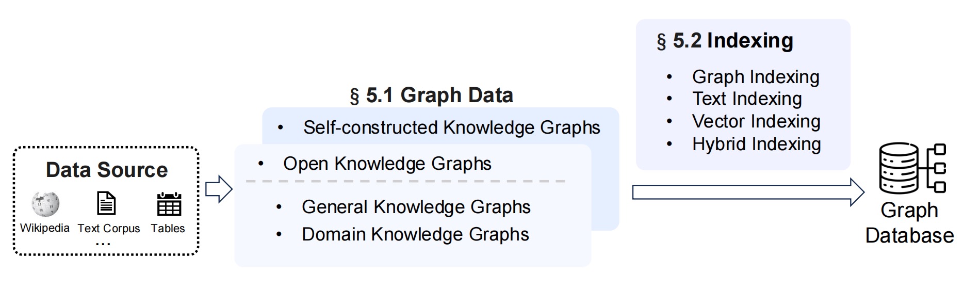Click the Wikipedia globe icon
980x289 pixels.
coord(45,204)
